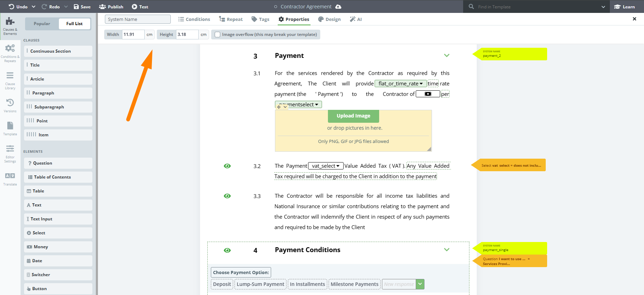Open the Versions history icon
The height and width of the screenshot is (295, 644).
pyautogui.click(x=10, y=105)
